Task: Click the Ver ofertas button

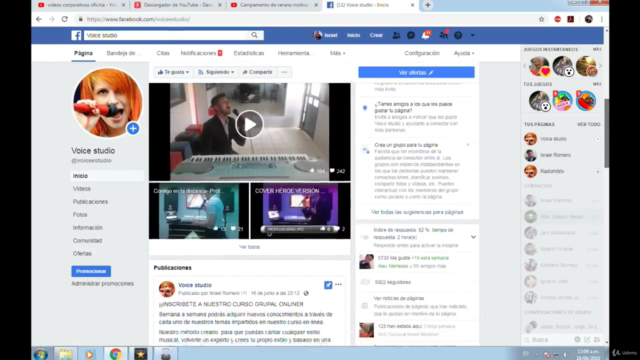Action: (416, 72)
